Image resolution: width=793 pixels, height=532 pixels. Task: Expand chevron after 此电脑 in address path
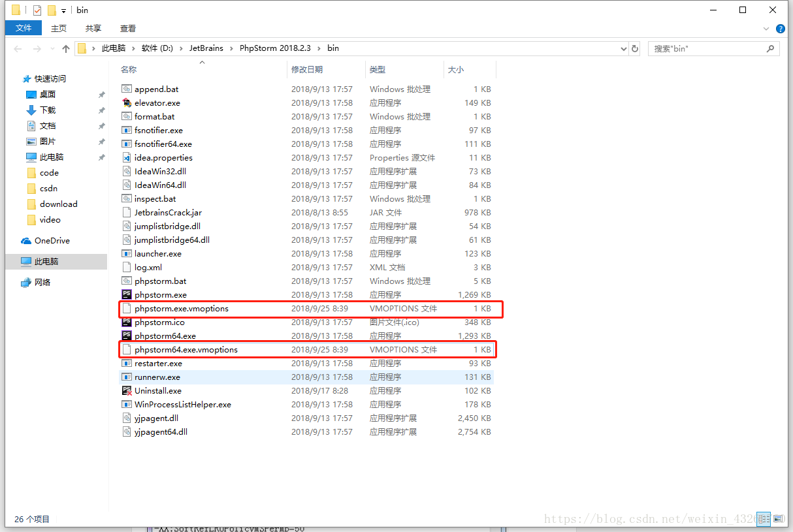click(133, 48)
